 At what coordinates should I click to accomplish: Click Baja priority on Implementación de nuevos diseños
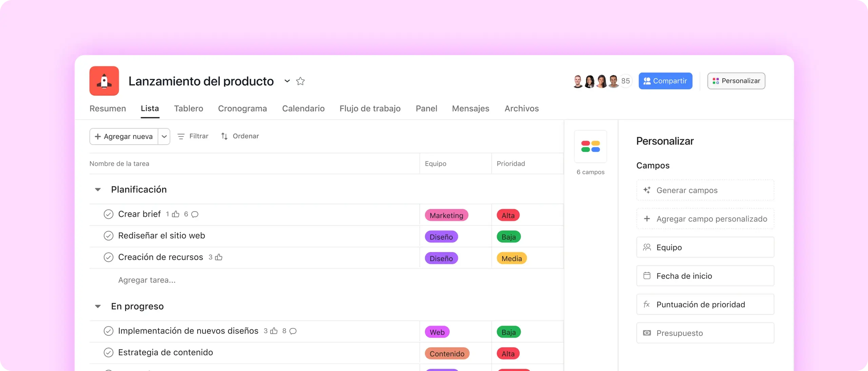click(509, 332)
